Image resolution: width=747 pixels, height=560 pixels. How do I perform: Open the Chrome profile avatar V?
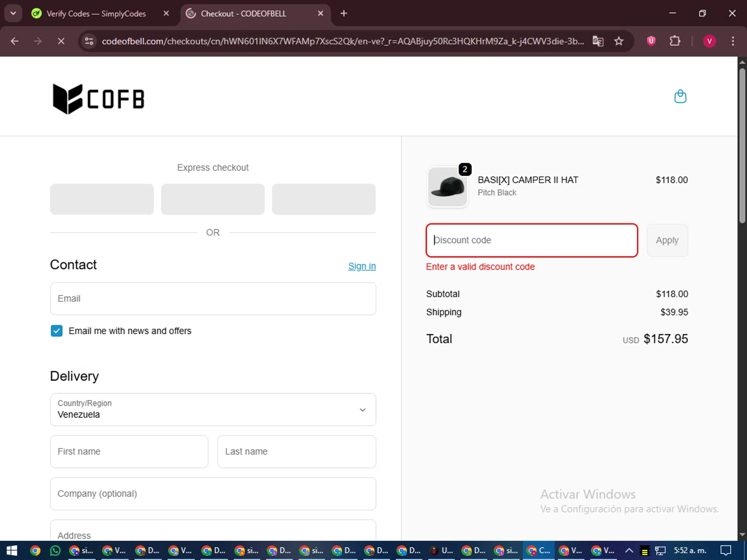pos(709,41)
